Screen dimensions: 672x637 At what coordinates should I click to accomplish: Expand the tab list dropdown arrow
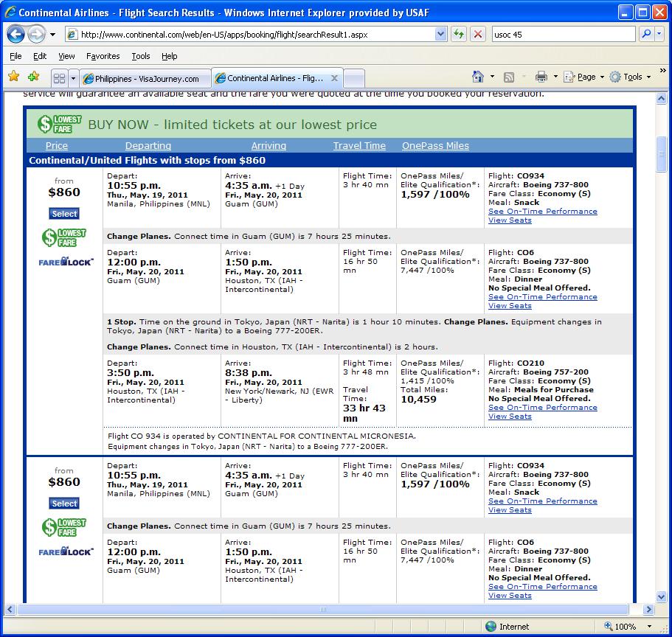(x=73, y=78)
